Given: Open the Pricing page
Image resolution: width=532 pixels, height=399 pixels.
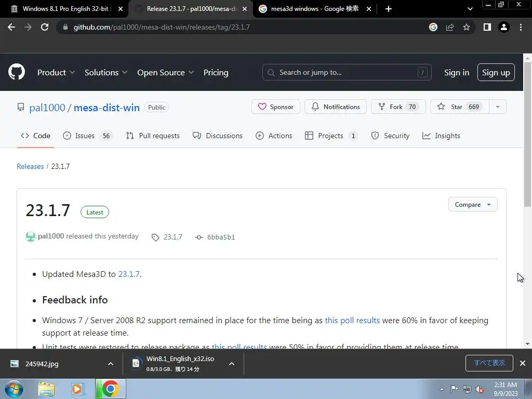Looking at the screenshot, I should coord(216,73).
